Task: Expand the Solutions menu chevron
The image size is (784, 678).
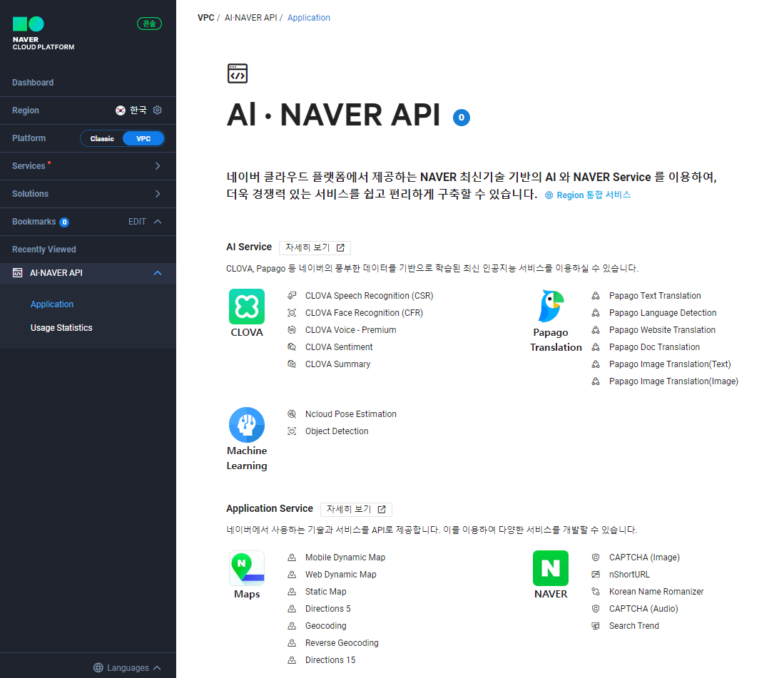Action: click(158, 194)
